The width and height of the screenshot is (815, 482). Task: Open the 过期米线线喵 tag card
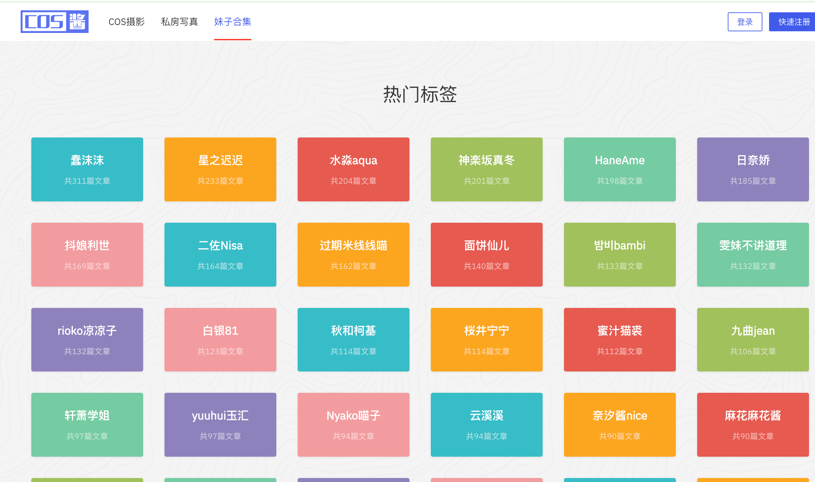coord(353,254)
